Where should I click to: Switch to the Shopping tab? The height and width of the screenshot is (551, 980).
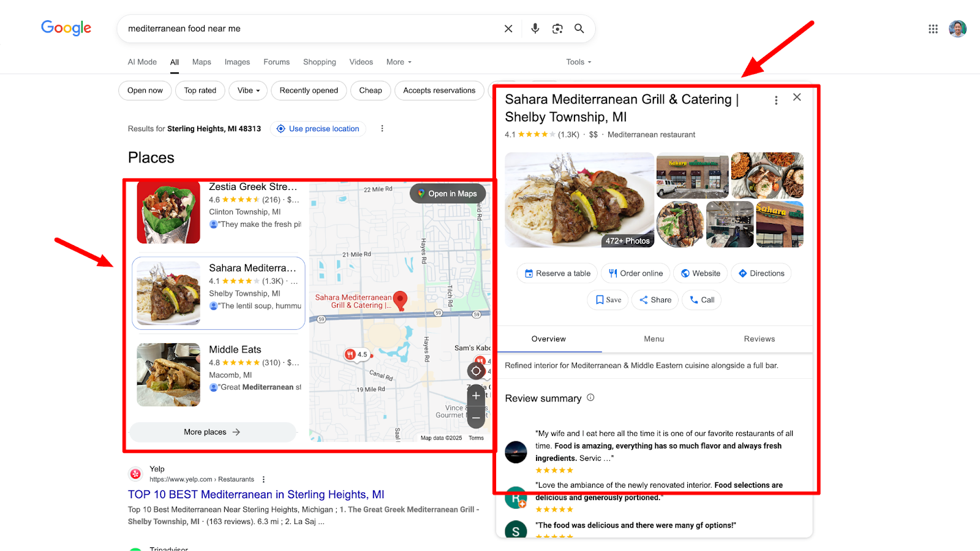[320, 62]
